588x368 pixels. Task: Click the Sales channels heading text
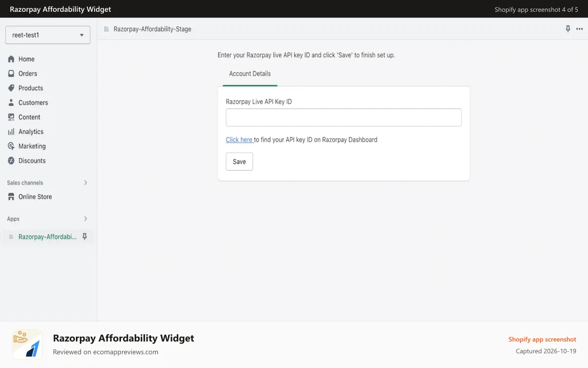point(25,183)
